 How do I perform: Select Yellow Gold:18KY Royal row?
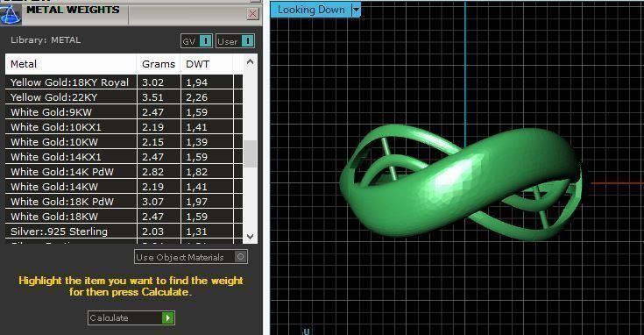(124, 82)
